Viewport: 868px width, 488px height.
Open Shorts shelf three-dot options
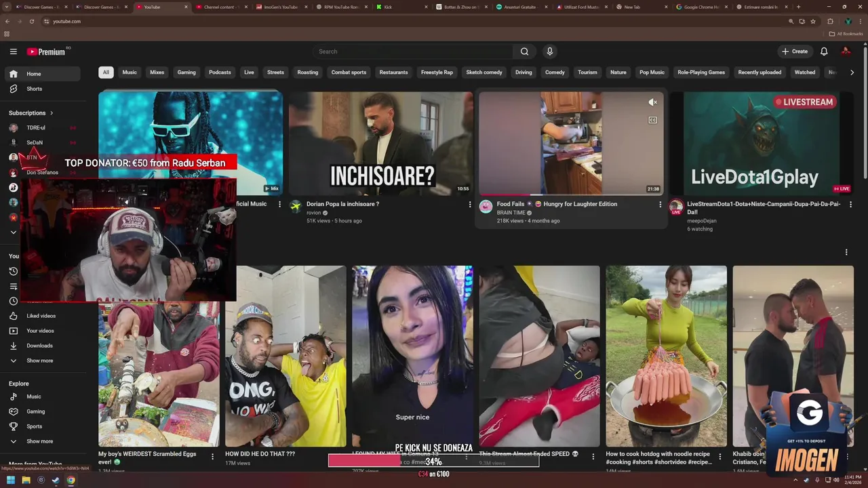pos(846,252)
